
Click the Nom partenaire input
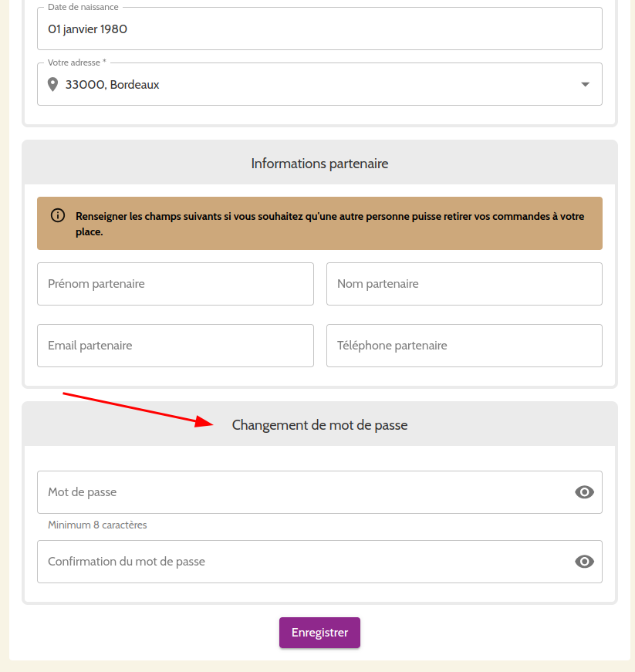pyautogui.click(x=464, y=284)
